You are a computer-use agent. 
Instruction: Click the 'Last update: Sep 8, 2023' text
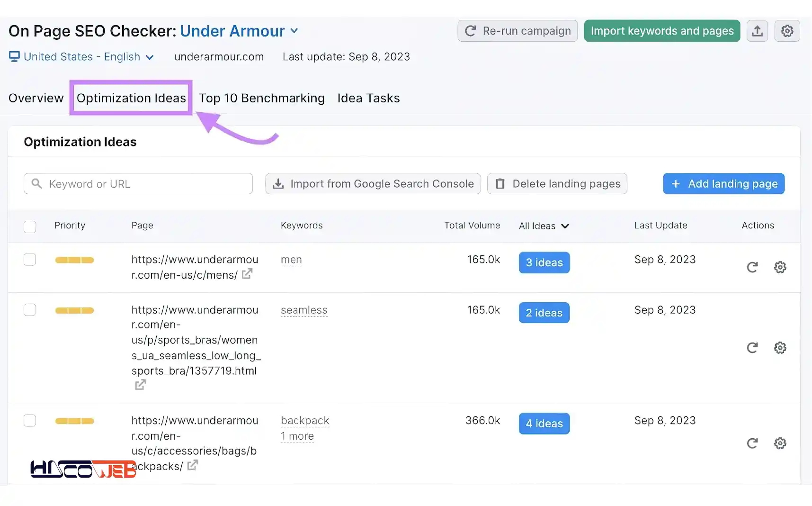(346, 57)
